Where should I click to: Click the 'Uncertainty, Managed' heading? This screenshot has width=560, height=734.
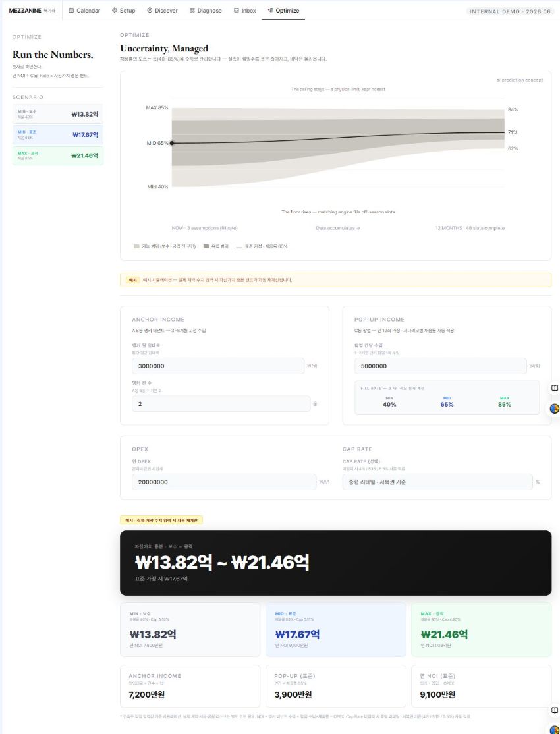pos(164,49)
